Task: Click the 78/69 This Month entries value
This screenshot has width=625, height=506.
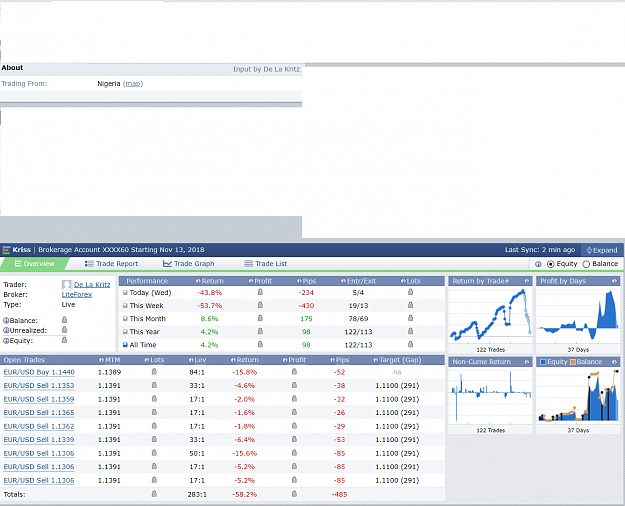Action: (x=358, y=319)
